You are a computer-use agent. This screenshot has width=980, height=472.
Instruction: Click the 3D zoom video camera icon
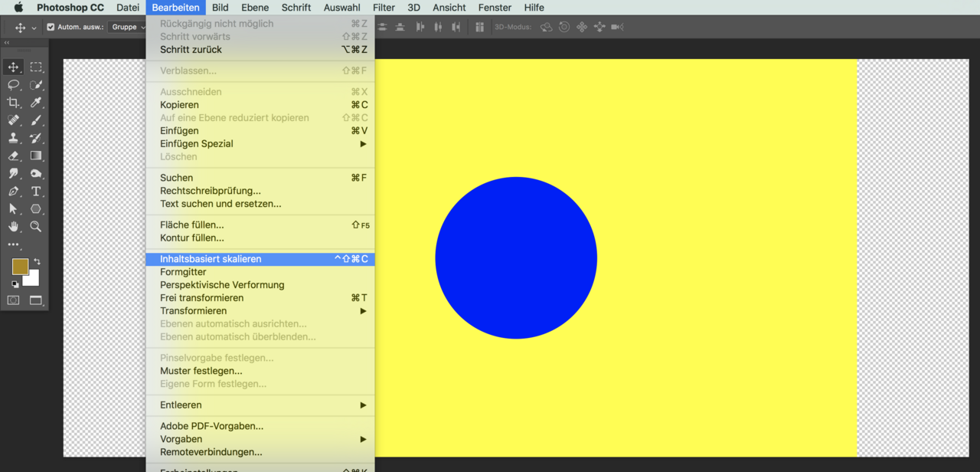point(617,27)
